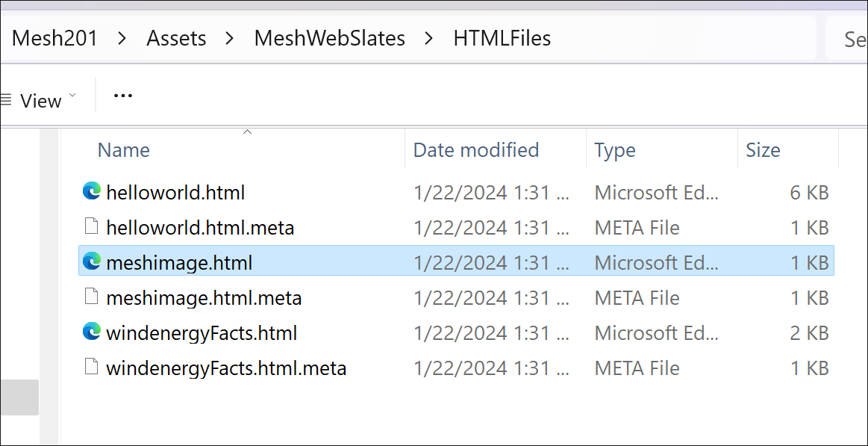868x446 pixels.
Task: Click in the Search box
Action: [851, 38]
